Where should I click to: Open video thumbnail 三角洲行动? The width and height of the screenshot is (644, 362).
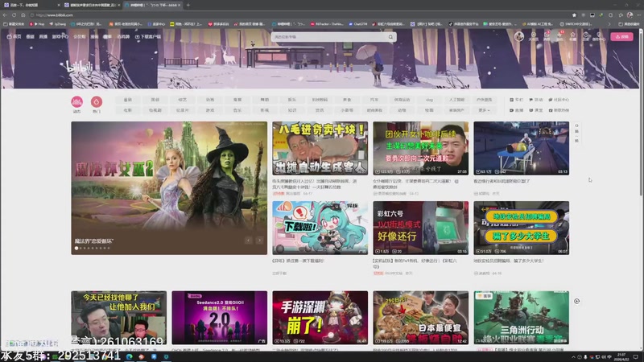(x=521, y=318)
